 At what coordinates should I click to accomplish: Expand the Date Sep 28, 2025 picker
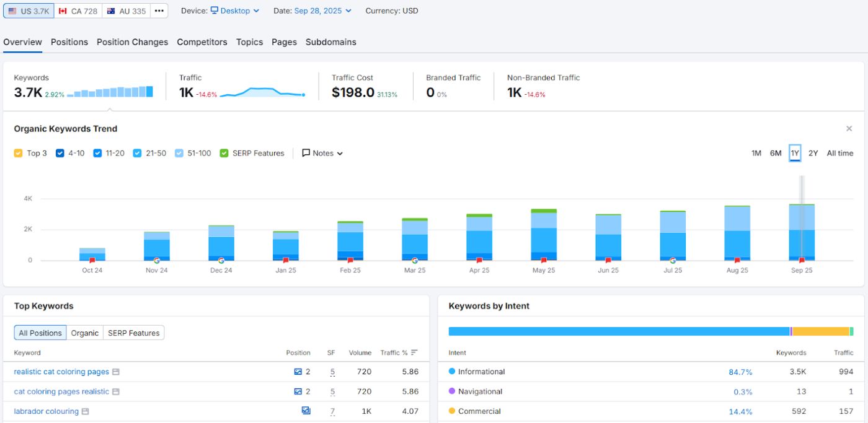(322, 11)
